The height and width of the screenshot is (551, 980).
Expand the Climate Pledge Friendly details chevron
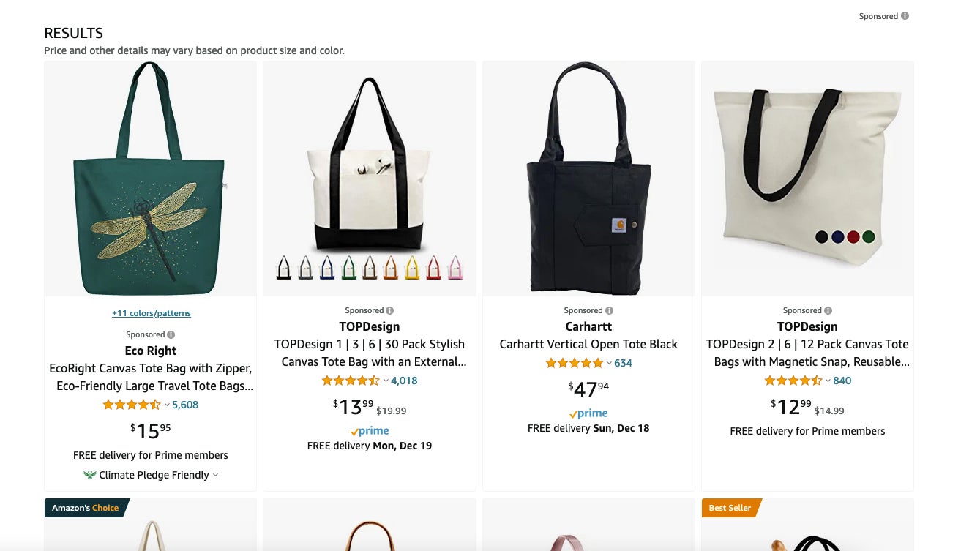pyautogui.click(x=215, y=475)
